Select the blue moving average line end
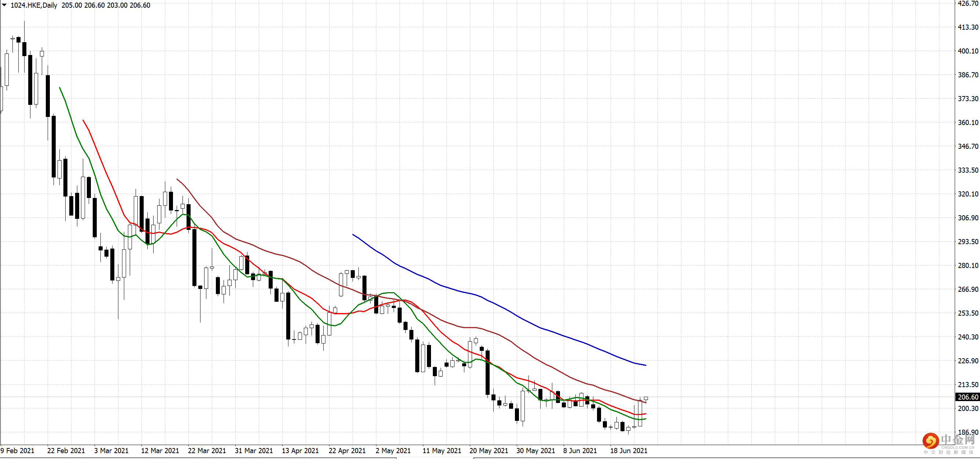 [x=645, y=366]
